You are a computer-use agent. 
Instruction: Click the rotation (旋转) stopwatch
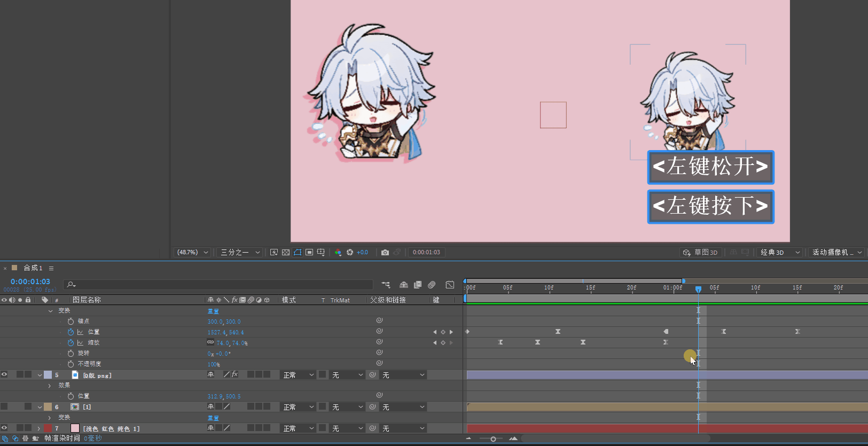tap(71, 353)
